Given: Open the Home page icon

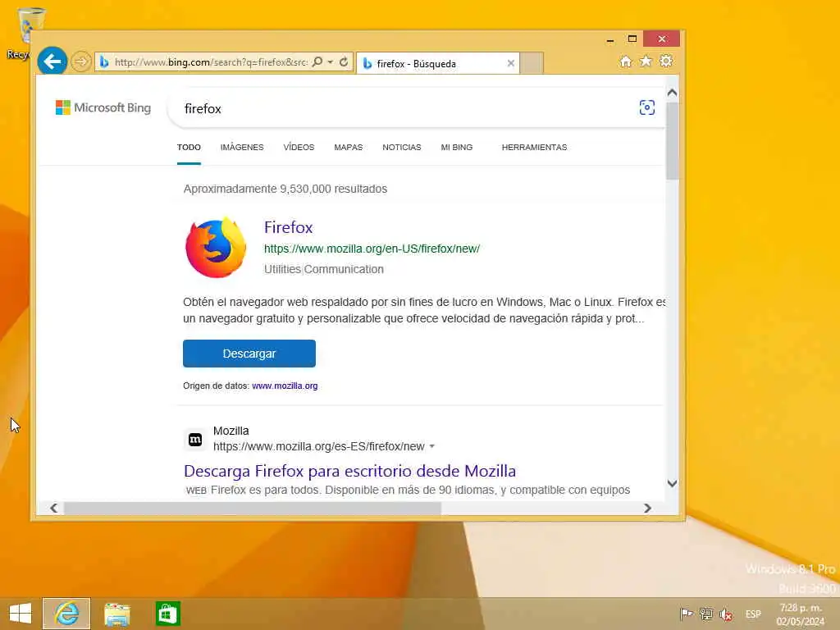Looking at the screenshot, I should click(626, 62).
